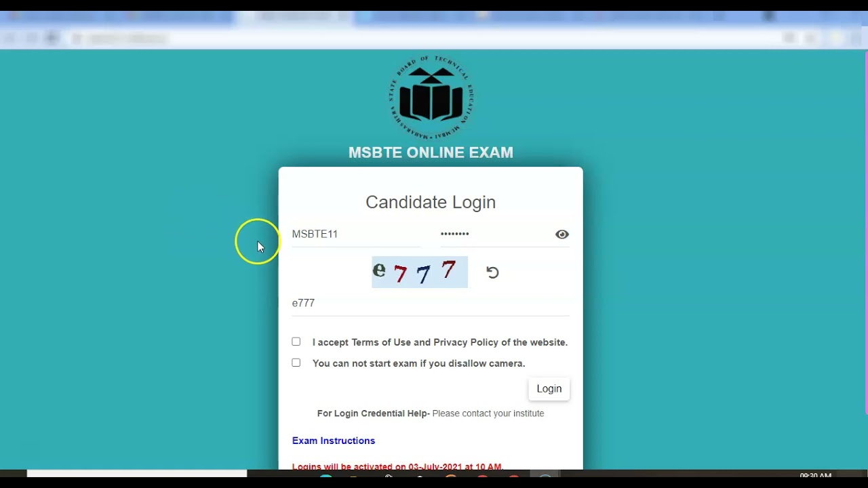The width and height of the screenshot is (868, 488).
Task: Focus the username field with MSBTE11
Action: 356,235
